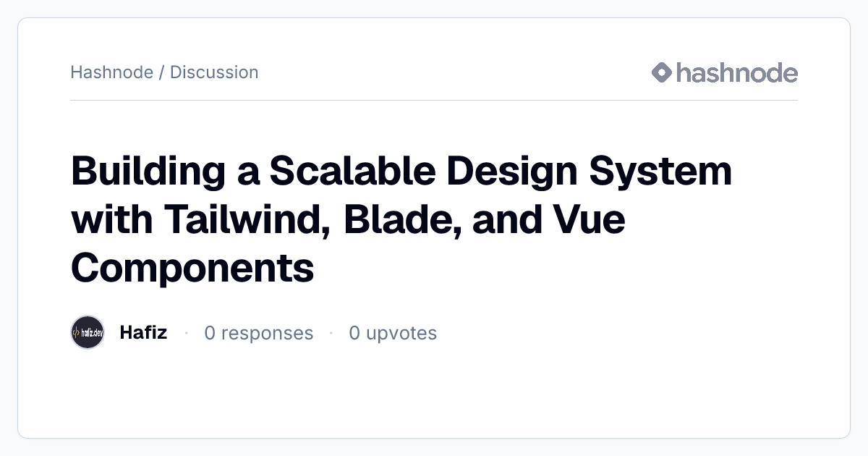
Task: Select the word "Components" in the title
Action: [x=192, y=269]
